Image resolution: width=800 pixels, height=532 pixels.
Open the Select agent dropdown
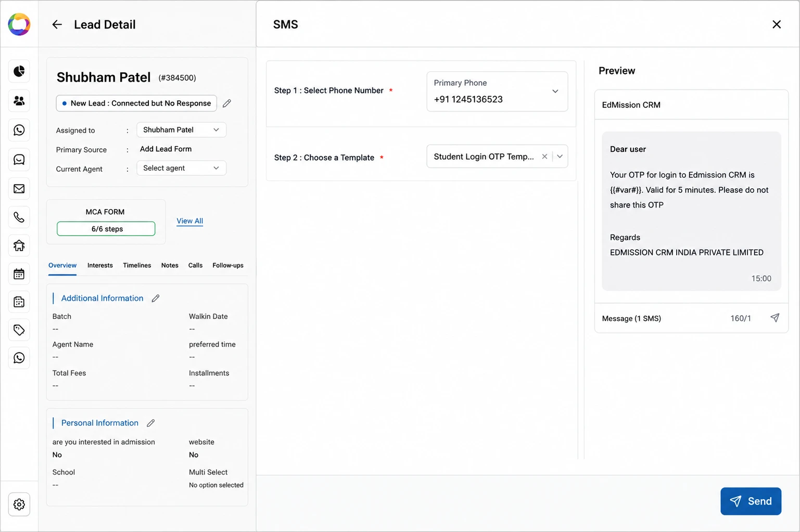tap(181, 168)
